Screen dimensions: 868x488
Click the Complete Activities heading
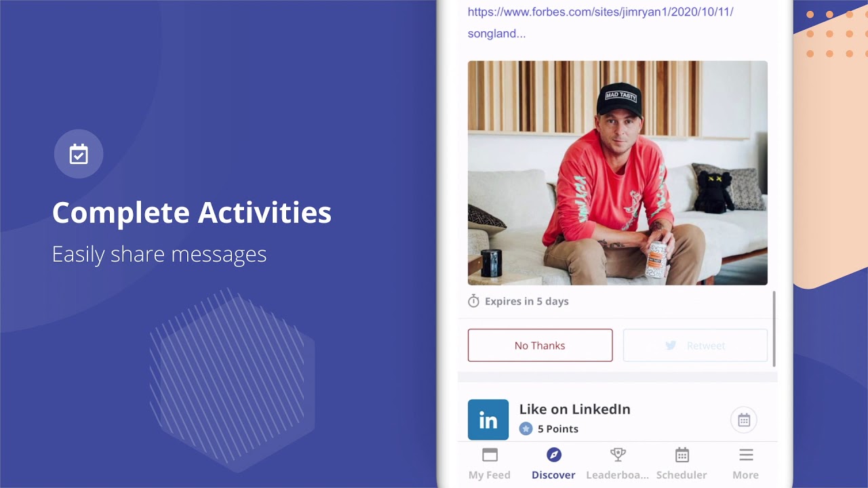pos(192,212)
